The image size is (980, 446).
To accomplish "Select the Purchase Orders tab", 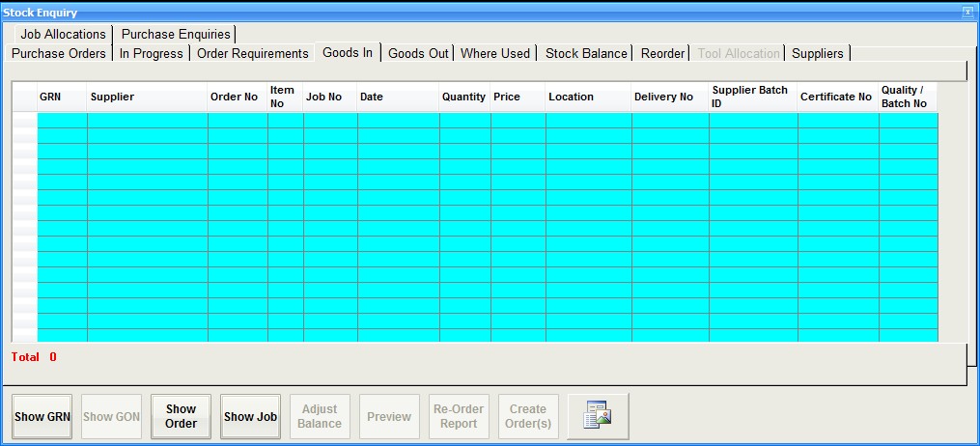I will [x=59, y=53].
